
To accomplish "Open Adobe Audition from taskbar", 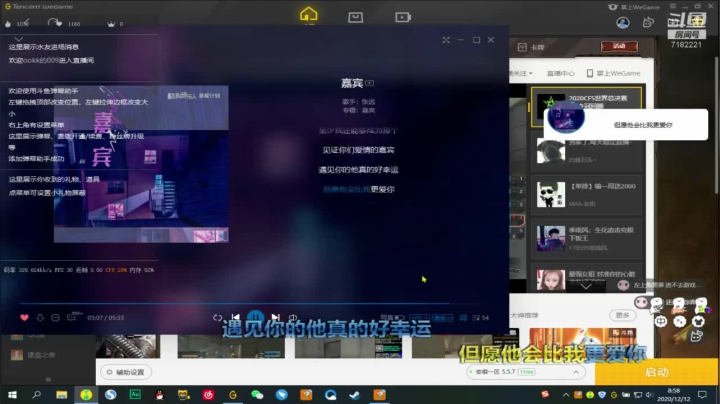I will pos(135,394).
